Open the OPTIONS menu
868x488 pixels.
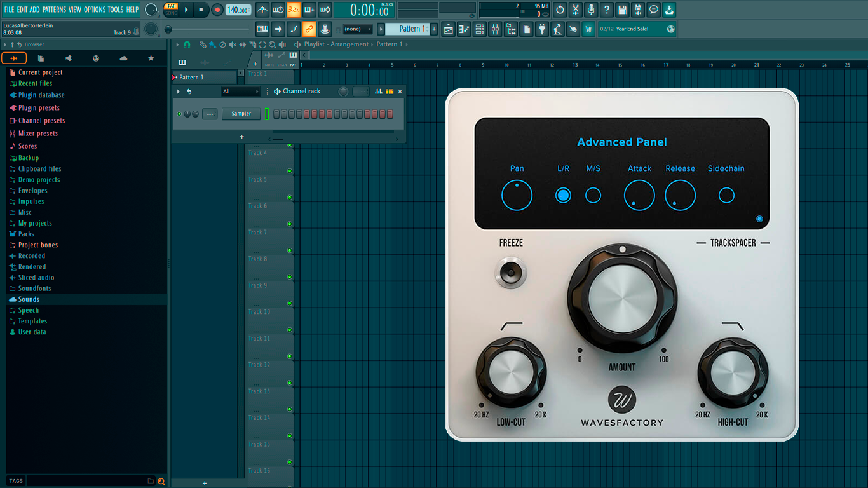[95, 10]
